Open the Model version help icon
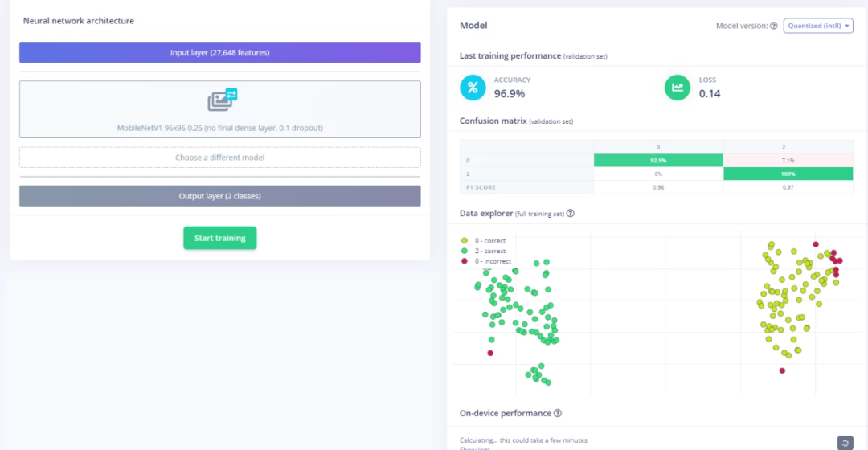Viewport: 868px width, 450px height. (x=774, y=26)
